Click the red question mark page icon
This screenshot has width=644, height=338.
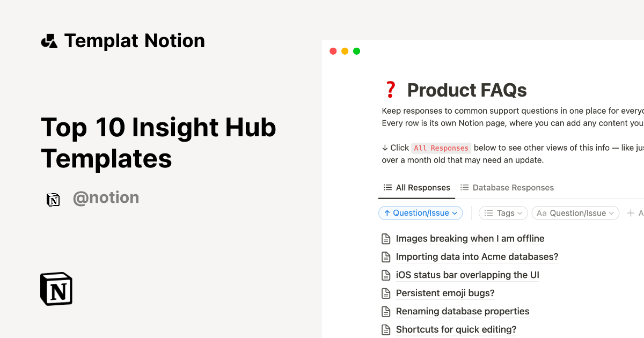(390, 89)
